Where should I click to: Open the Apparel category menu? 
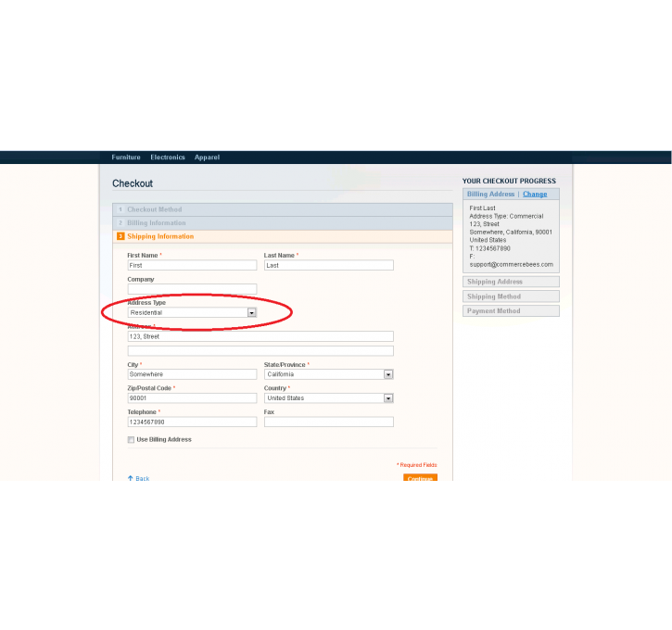coord(207,157)
